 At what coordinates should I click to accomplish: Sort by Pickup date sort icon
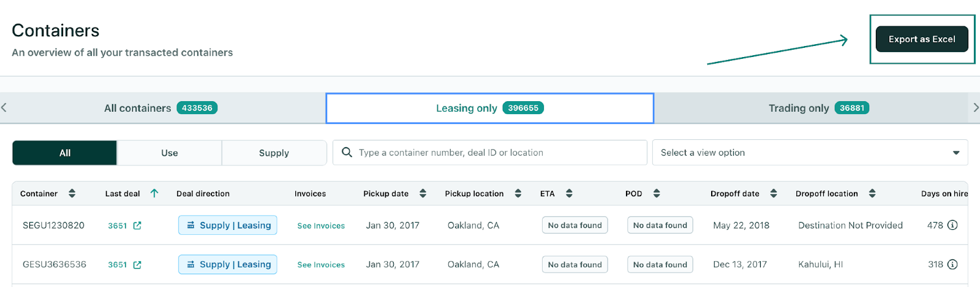[x=423, y=194]
